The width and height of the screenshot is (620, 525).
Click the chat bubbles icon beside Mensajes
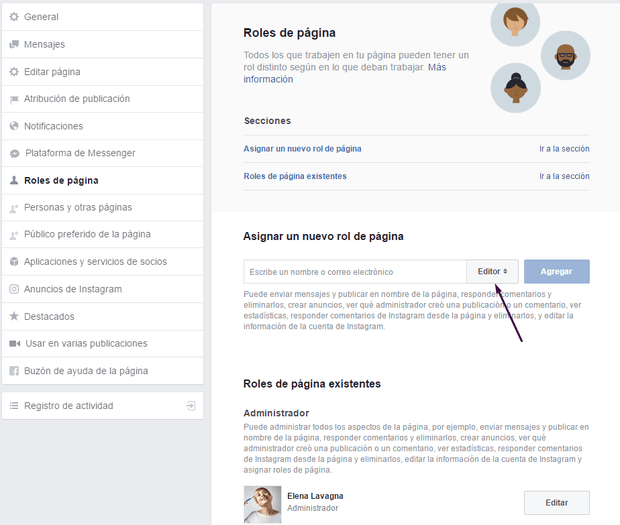click(x=14, y=44)
